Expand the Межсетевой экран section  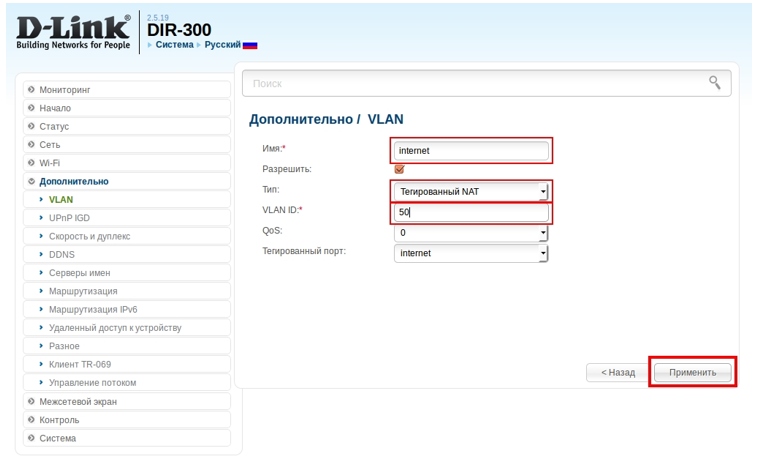(x=78, y=402)
